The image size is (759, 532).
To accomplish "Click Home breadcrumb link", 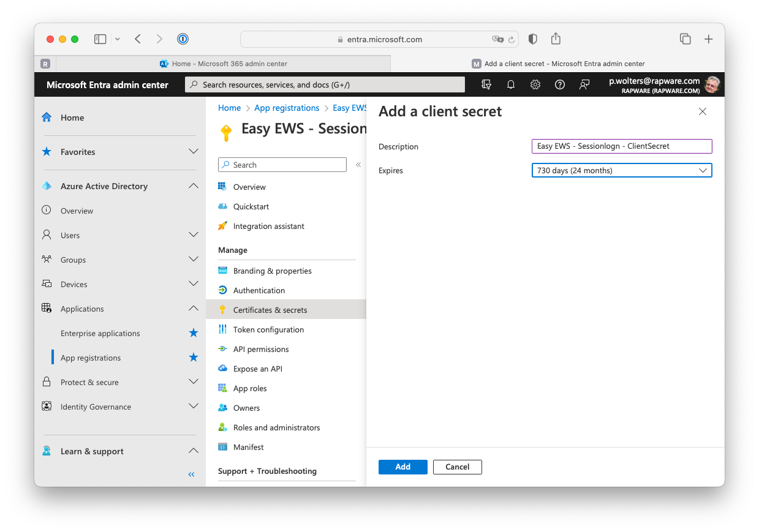I will [x=229, y=108].
